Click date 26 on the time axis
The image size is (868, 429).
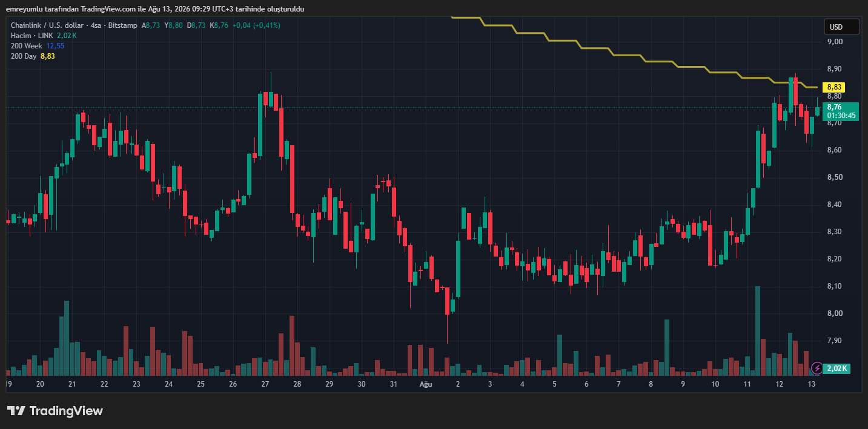233,384
